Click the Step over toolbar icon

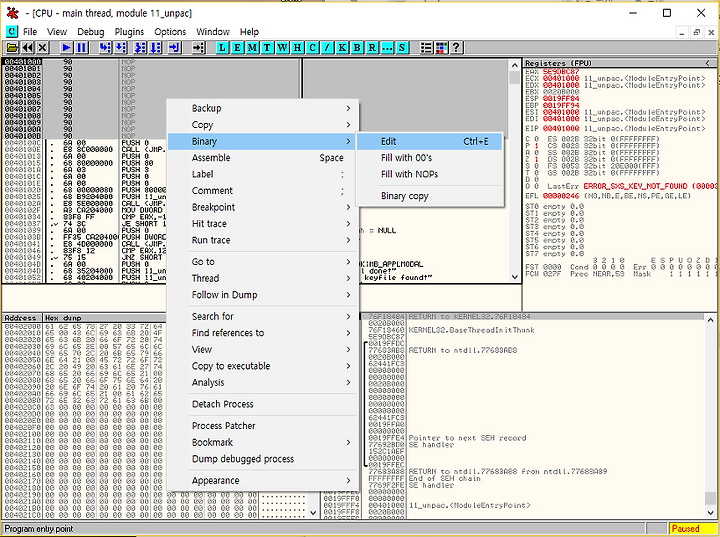(121, 47)
